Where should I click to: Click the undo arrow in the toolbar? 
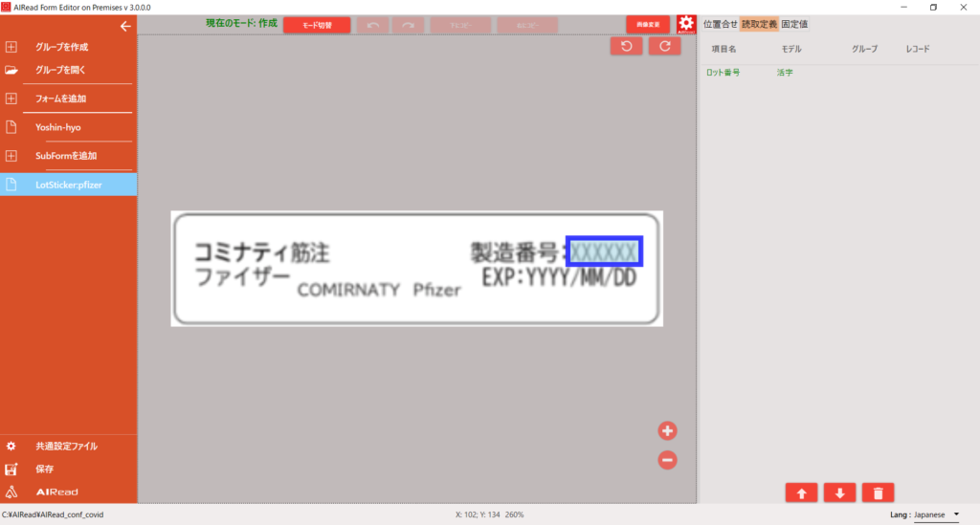pos(373,25)
